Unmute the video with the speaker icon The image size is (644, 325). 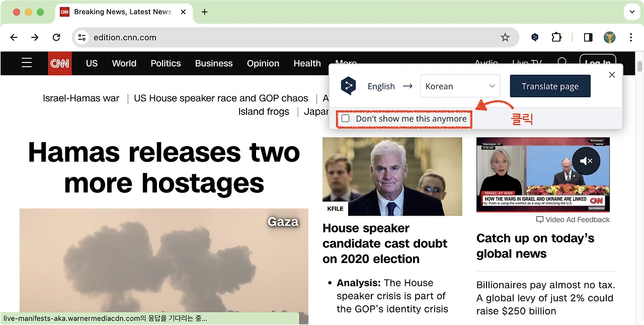click(x=586, y=161)
